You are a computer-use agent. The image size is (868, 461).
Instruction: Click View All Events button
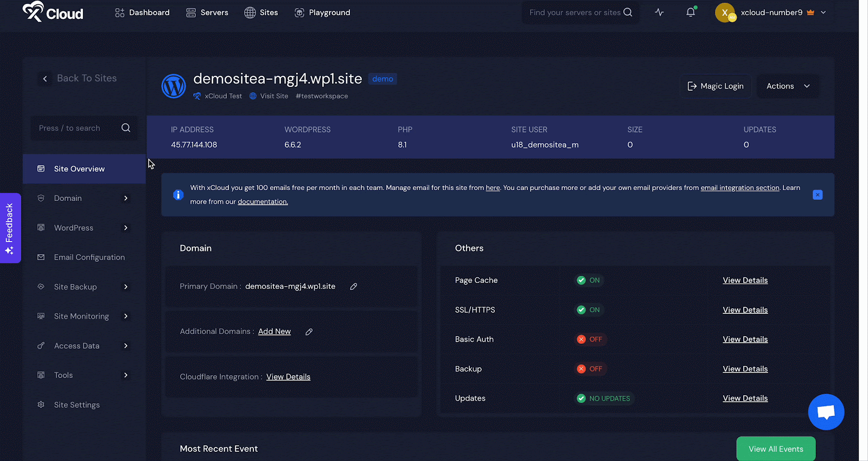[x=776, y=449]
